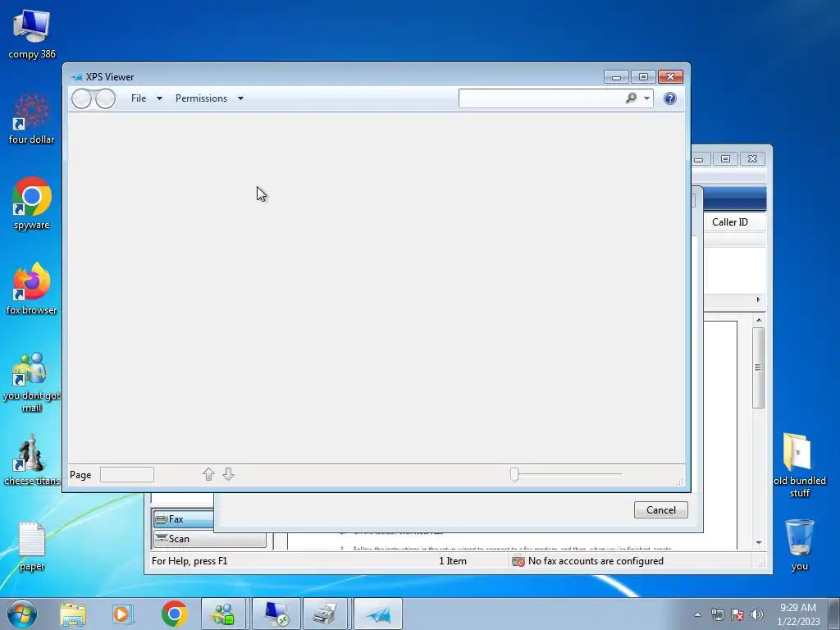Click the scroll right arrow under Caller ID

758,300
